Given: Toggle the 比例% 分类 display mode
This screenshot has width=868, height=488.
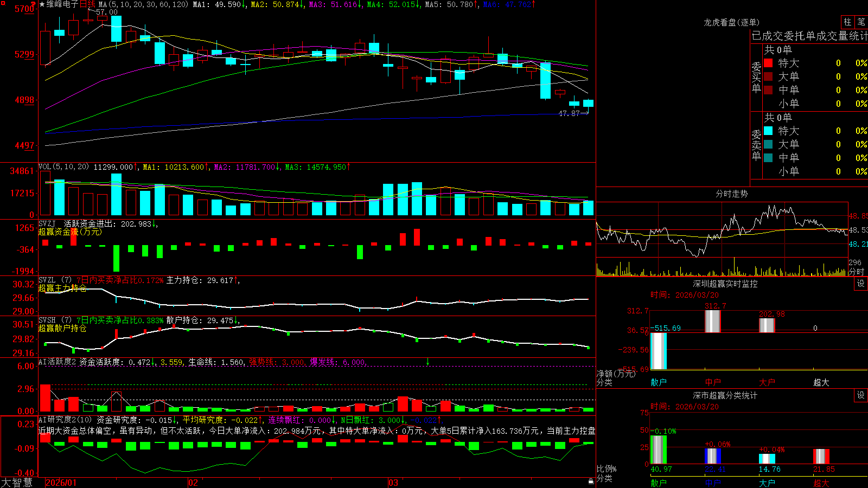Looking at the screenshot, I should point(607,473).
